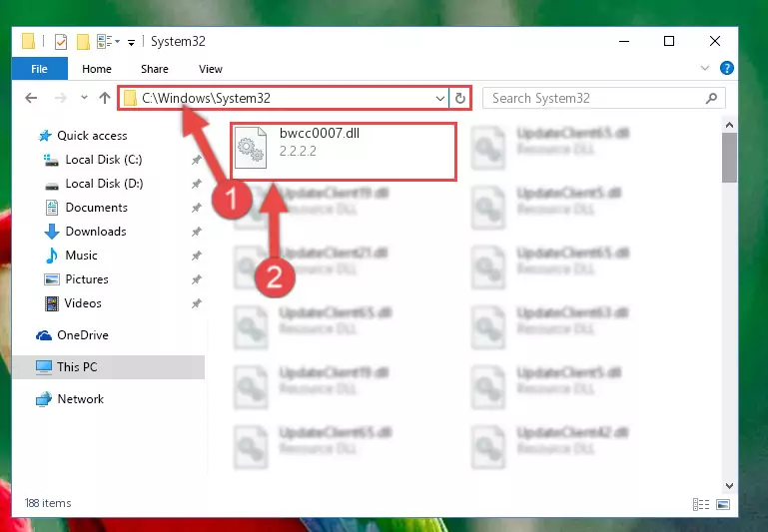Screen dimensions: 768x532
Task: Click pin icon beside Downloads
Action: tap(197, 232)
